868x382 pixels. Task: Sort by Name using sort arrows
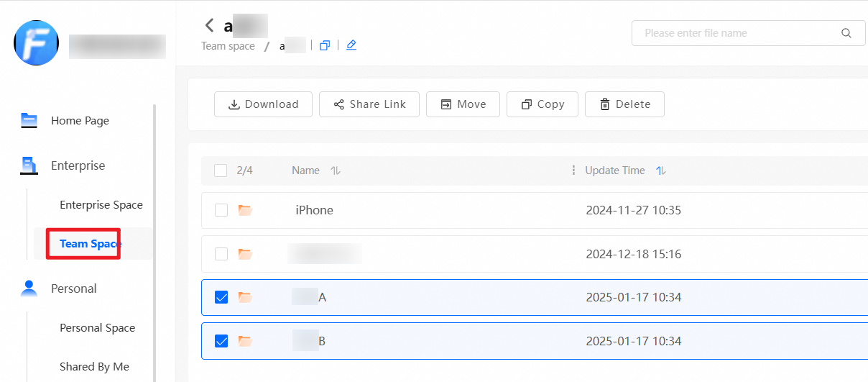(335, 170)
